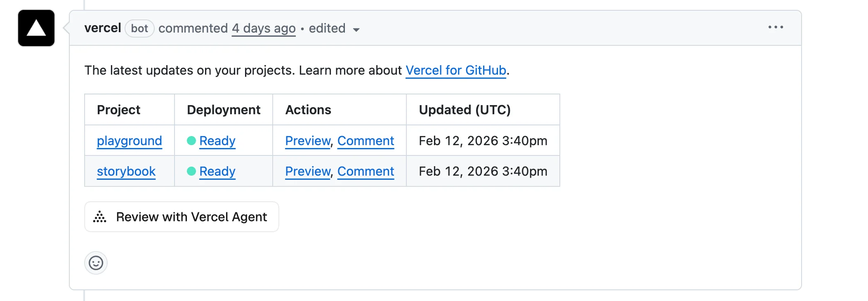
Task: Add a reaction with the smiley icon
Action: [x=96, y=263]
